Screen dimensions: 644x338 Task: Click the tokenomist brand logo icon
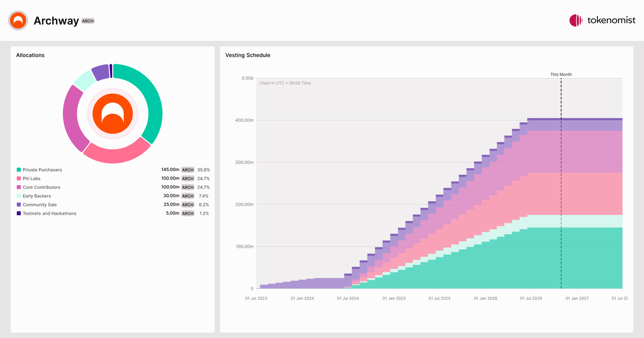(x=576, y=20)
